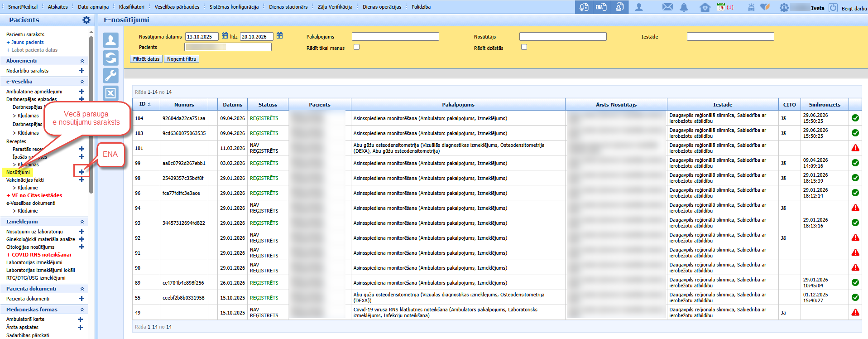Open the Atskaites menu
Image resolution: width=868 pixels, height=339 pixels.
58,7
